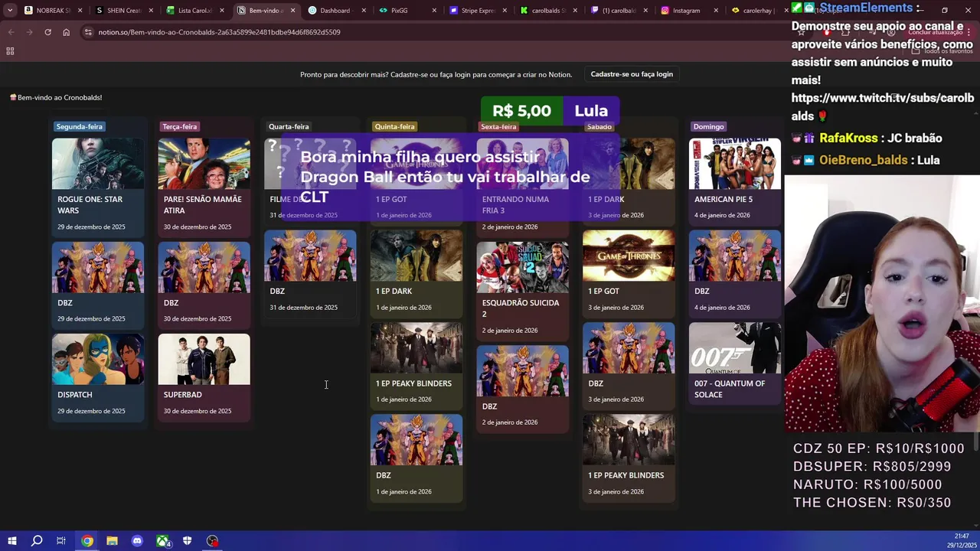The height and width of the screenshot is (551, 980).
Task: Close the PixGG tab
Action: click(x=434, y=11)
